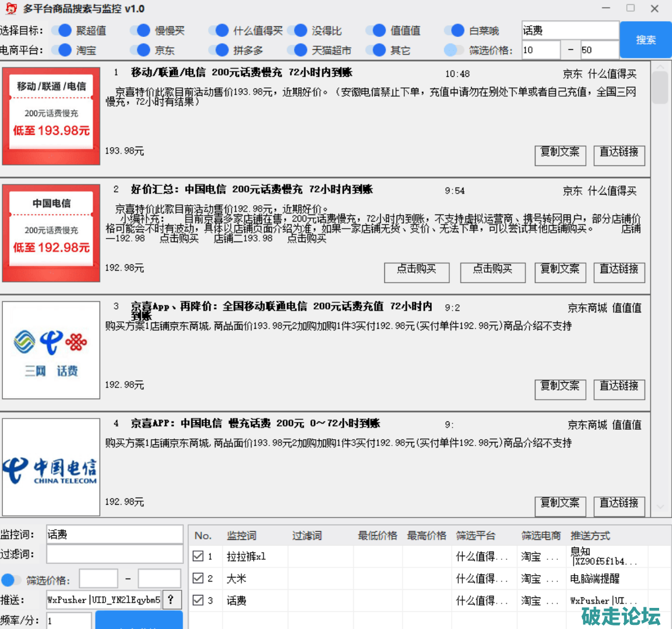Uncheck the 拉拉裤xl monitor row checkbox
Viewport: 672px width, 629px height.
(x=198, y=556)
